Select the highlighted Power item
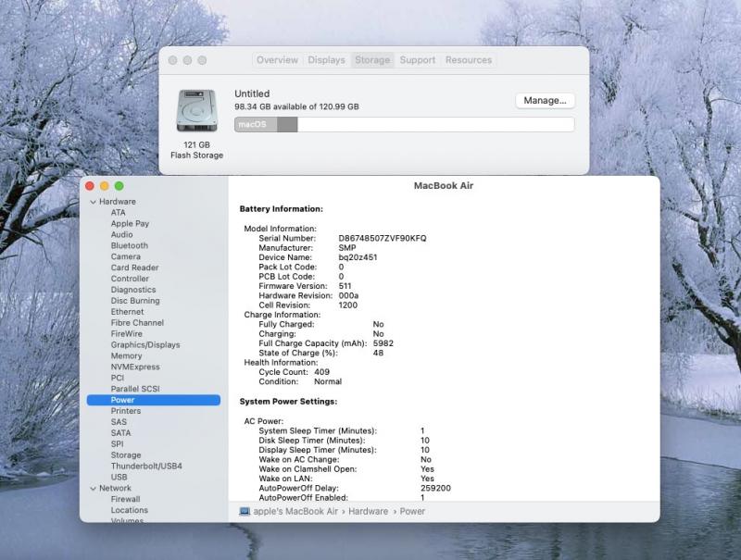741x560 pixels. click(154, 400)
